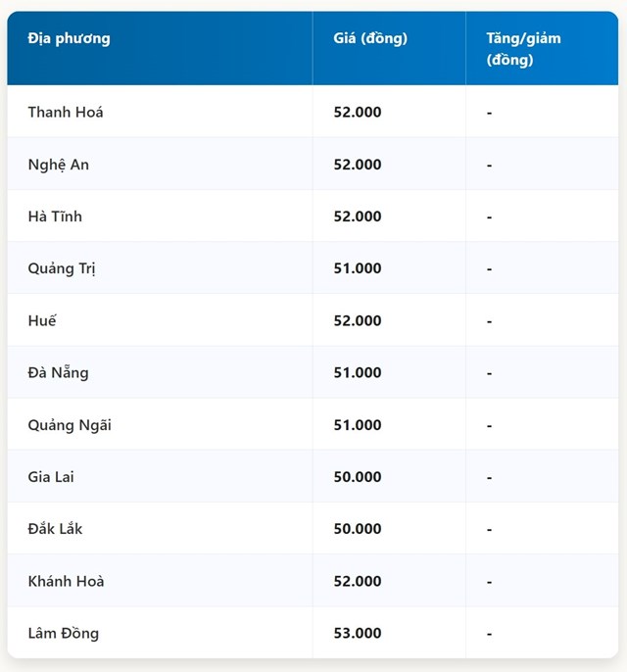Click the "Tăng/giảm (đồng)" column header
Viewport: 627px width, 672px height.
(523, 49)
